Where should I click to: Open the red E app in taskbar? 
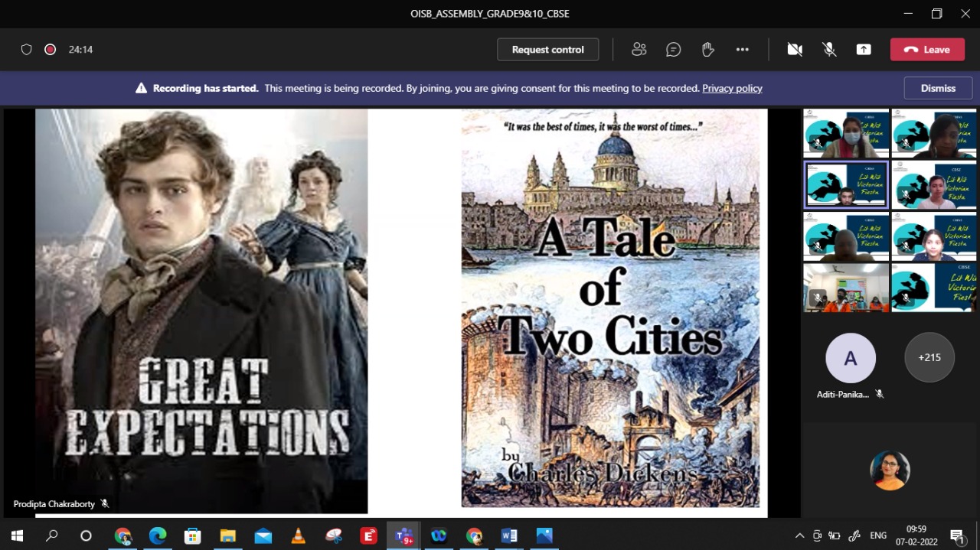point(369,535)
